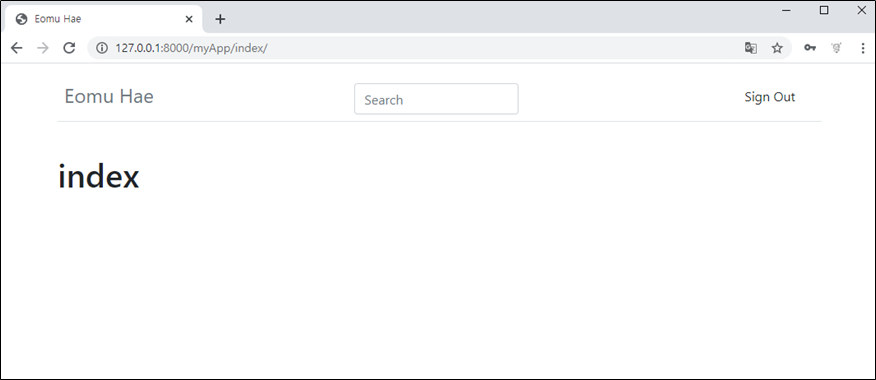This screenshot has height=380, width=876.
Task: Open a new tab with the plus button
Action: point(220,19)
